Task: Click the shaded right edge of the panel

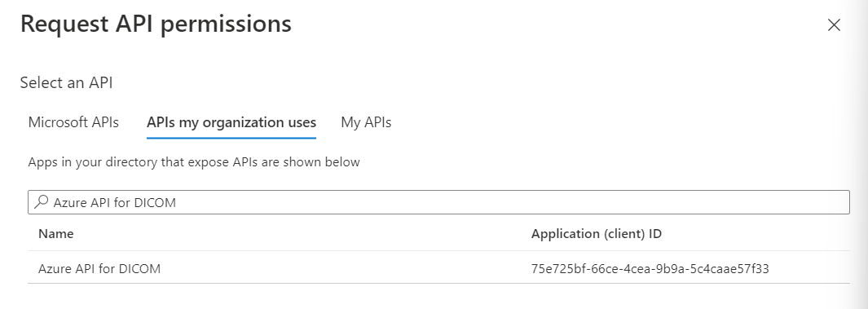Action: coord(859,155)
